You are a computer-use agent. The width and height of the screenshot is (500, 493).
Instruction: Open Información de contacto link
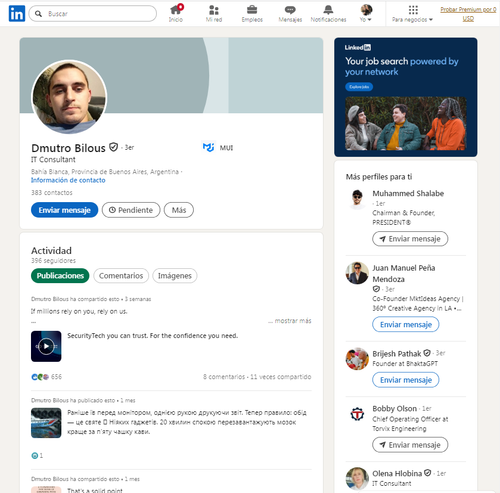tap(68, 180)
